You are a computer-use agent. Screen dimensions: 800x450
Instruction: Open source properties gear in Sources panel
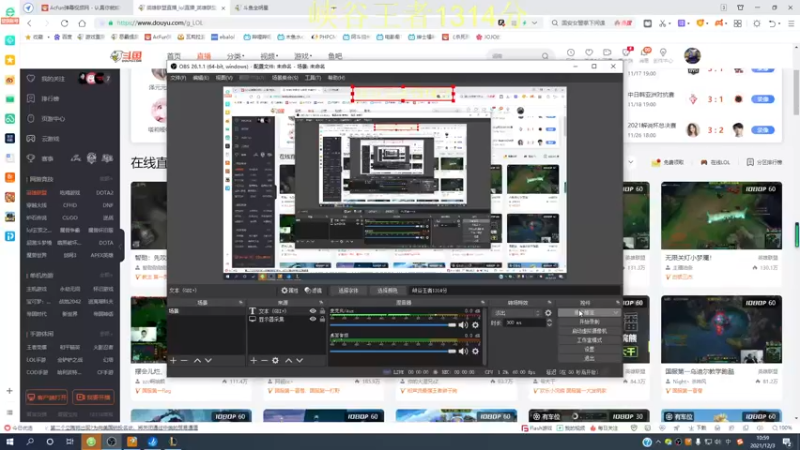(x=276, y=360)
